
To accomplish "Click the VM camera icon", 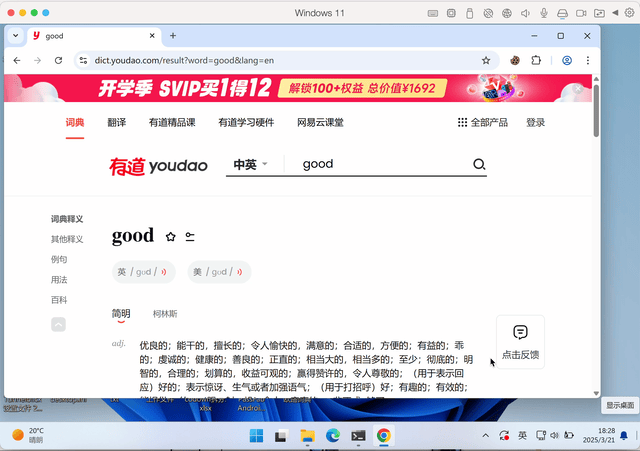I will 581,13.
